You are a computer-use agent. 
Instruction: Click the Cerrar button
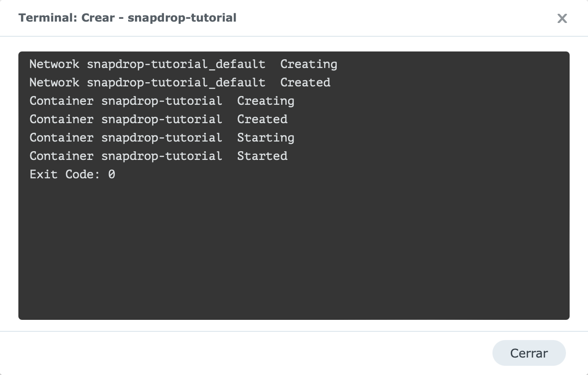coord(529,353)
